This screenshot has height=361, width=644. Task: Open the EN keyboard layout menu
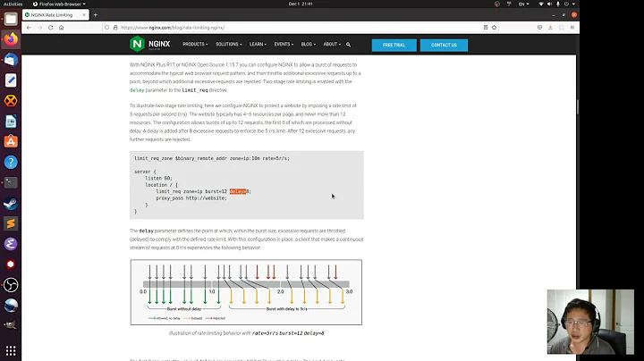click(523, 4)
